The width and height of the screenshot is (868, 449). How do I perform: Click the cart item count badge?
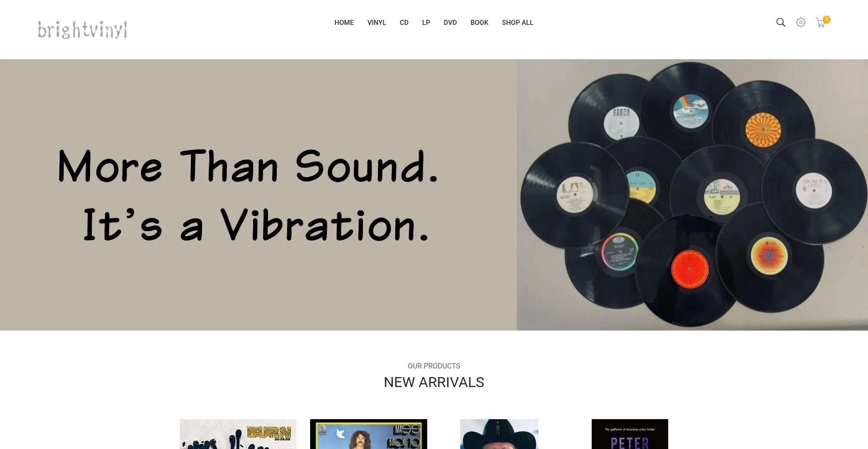coord(826,19)
